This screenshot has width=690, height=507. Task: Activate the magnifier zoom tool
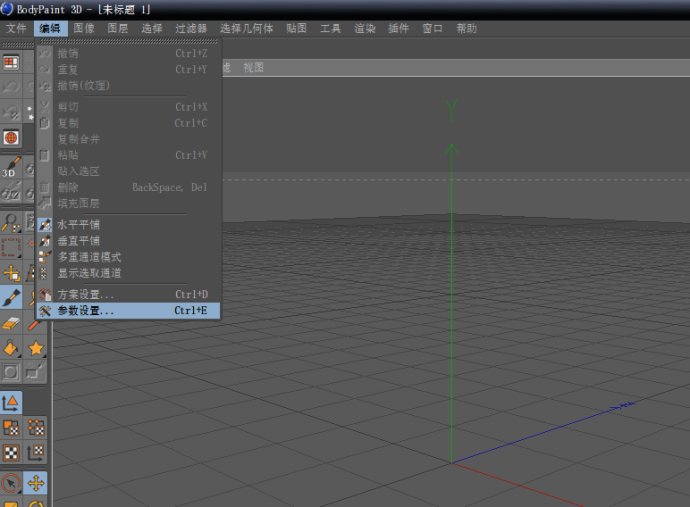[x=11, y=222]
